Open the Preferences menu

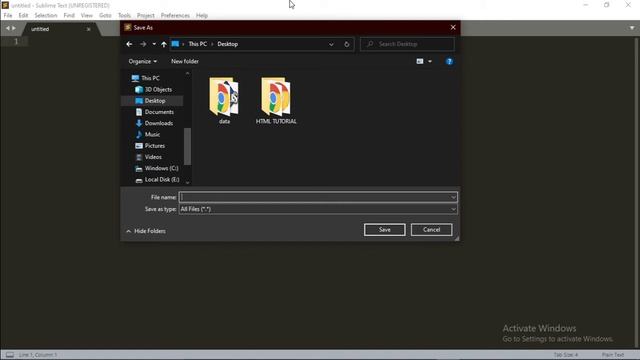[175, 16]
